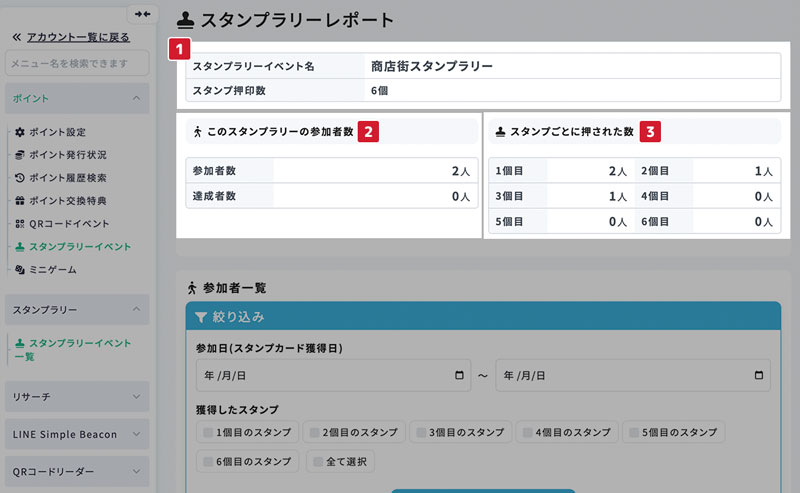This screenshot has width=800, height=493.
Task: Click the sidebar collapse arrows icon
Action: pos(142,14)
